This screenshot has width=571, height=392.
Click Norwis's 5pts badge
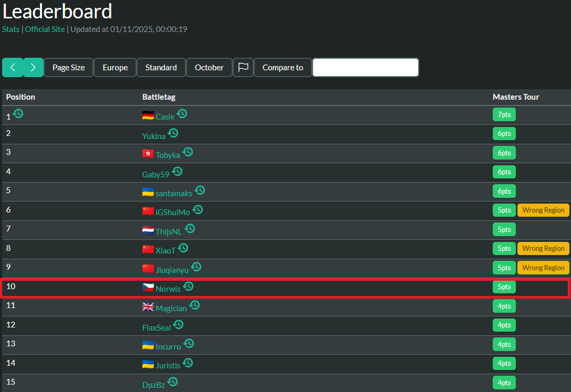pyautogui.click(x=504, y=287)
